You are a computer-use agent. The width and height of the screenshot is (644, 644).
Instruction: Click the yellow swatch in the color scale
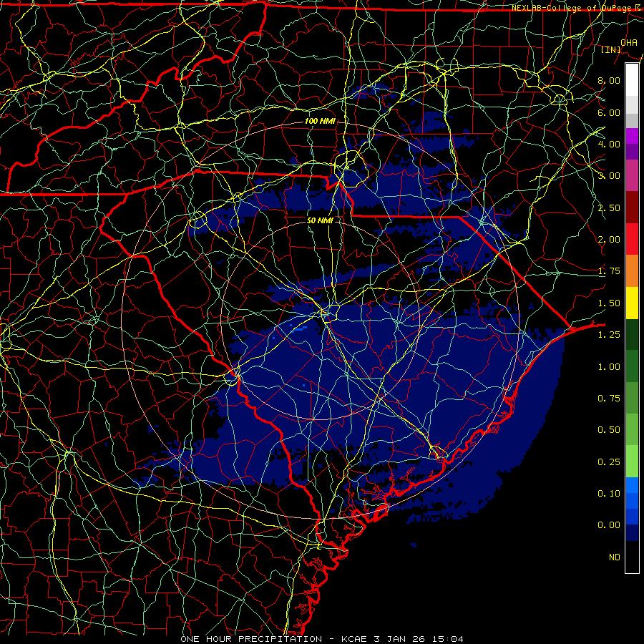coord(632,303)
